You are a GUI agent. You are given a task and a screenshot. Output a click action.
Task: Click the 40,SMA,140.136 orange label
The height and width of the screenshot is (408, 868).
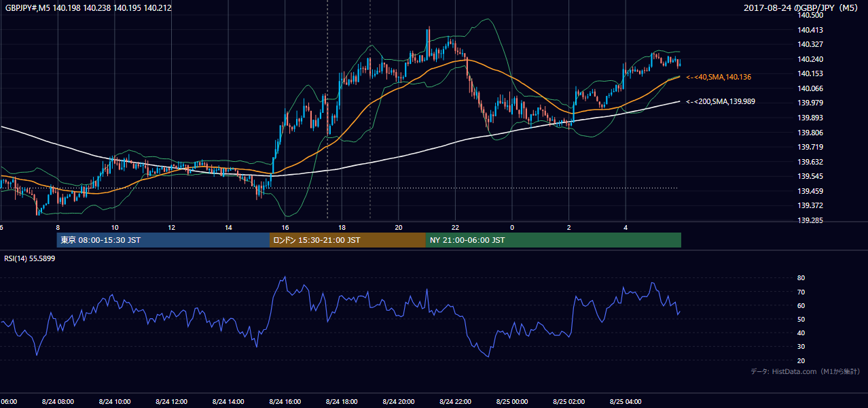point(718,78)
